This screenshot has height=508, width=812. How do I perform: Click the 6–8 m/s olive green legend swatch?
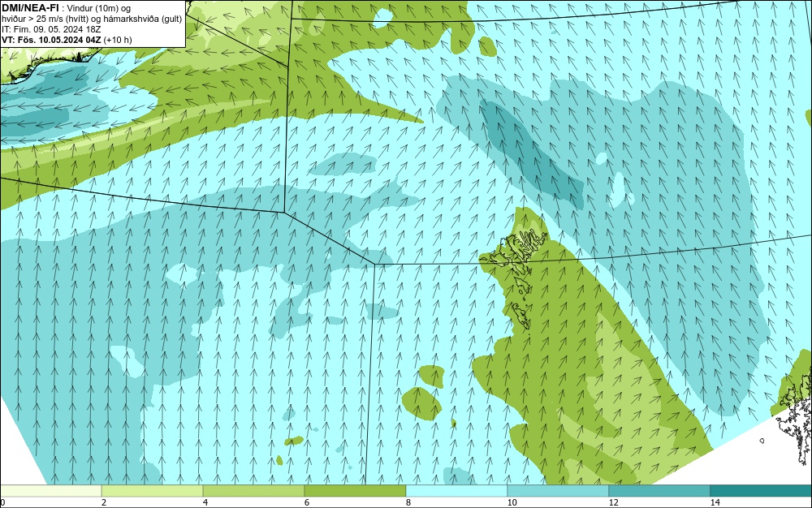(356, 491)
